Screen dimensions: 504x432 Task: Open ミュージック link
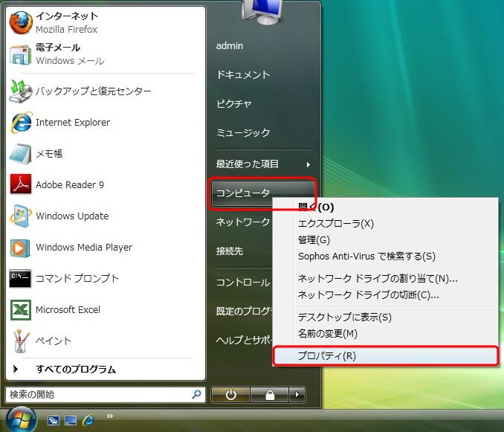point(243,132)
